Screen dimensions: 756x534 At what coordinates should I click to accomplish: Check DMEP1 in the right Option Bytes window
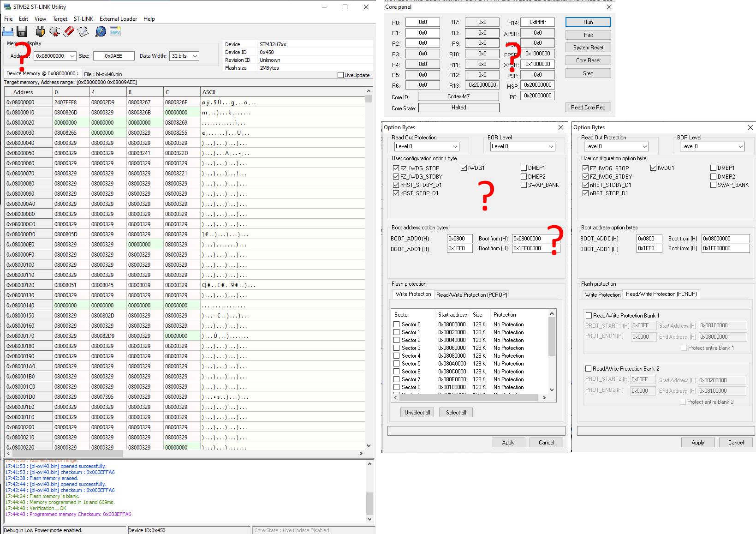[x=713, y=168]
